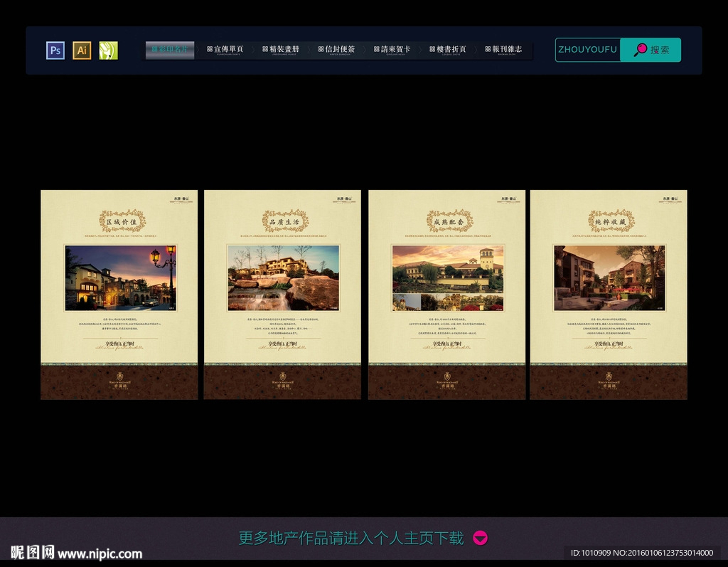The width and height of the screenshot is (728, 567).
Task: Click the 更多地产作品请进入个人主页下载 link
Action: click(x=350, y=539)
